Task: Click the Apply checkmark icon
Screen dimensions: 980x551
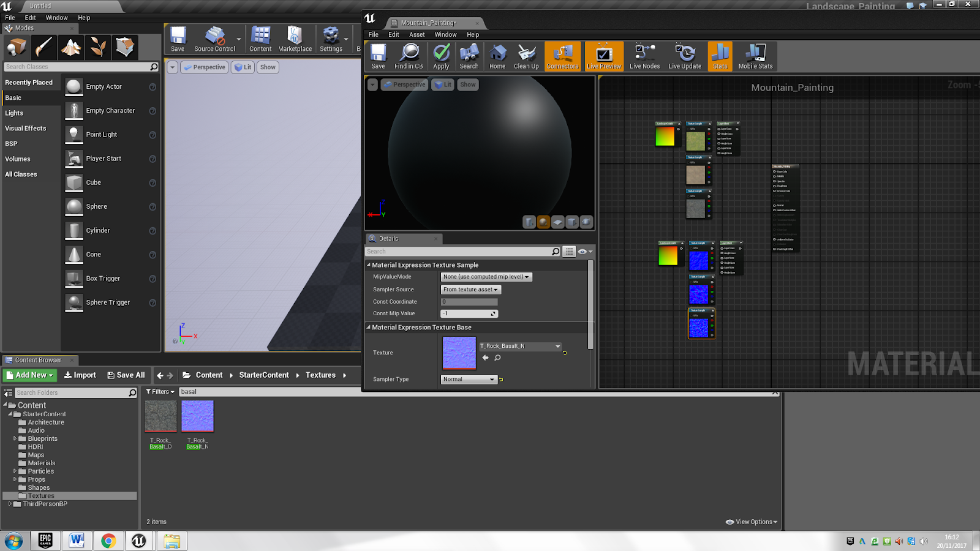Action: click(x=441, y=57)
